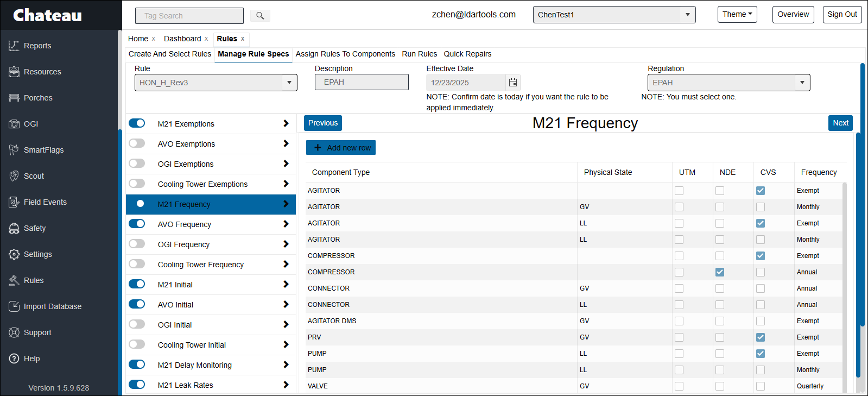The width and height of the screenshot is (868, 396).
Task: Open the Effective Date calendar picker
Action: pyautogui.click(x=512, y=83)
